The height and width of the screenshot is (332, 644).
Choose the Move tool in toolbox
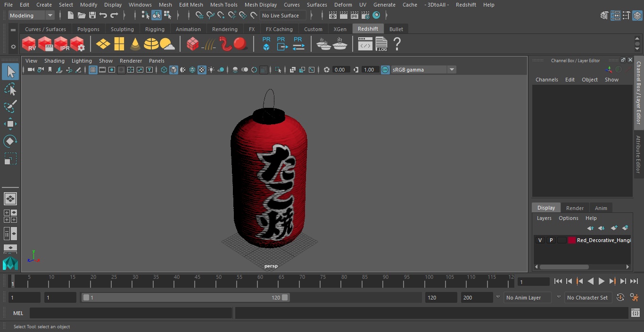point(10,124)
